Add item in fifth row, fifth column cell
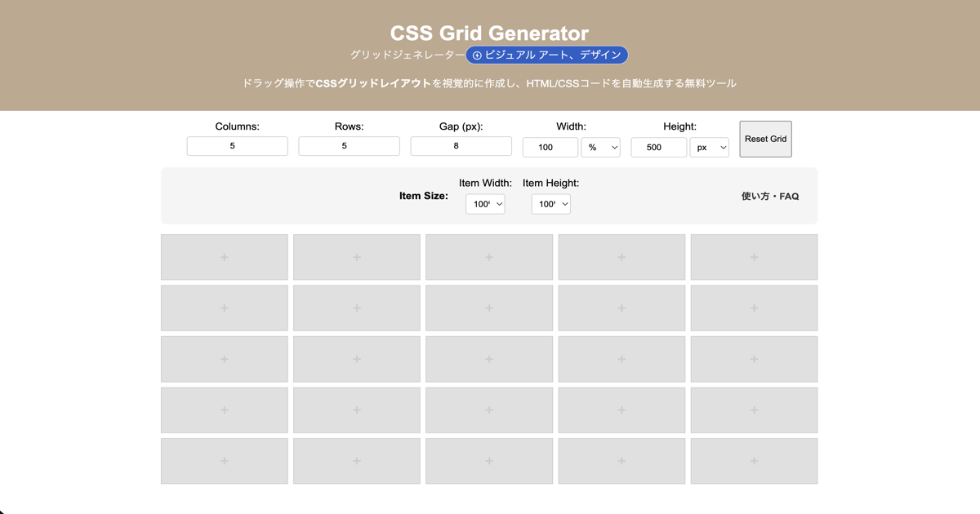The image size is (980, 514). point(754,461)
